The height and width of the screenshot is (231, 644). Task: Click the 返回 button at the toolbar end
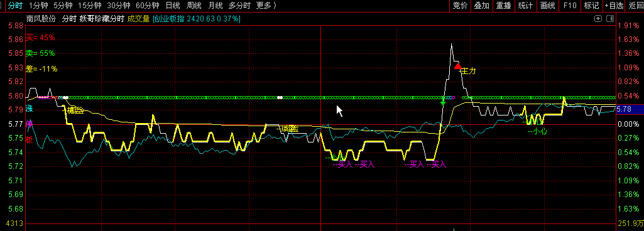[635, 5]
